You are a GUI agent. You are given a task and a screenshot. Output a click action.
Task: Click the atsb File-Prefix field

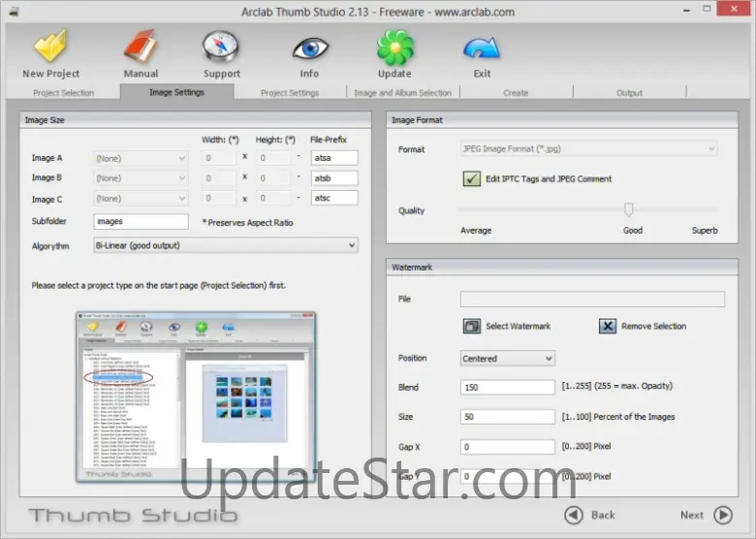click(334, 178)
